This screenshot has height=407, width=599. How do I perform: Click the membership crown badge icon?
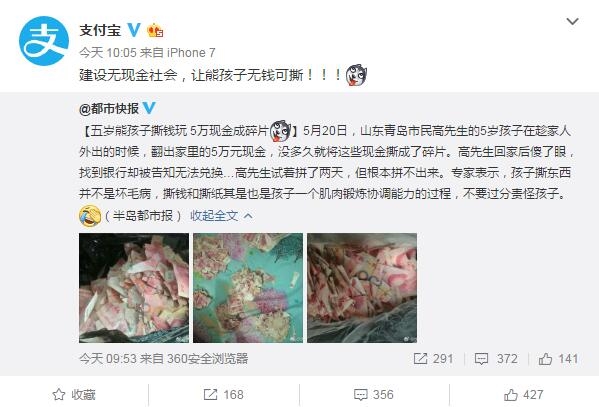(x=155, y=30)
